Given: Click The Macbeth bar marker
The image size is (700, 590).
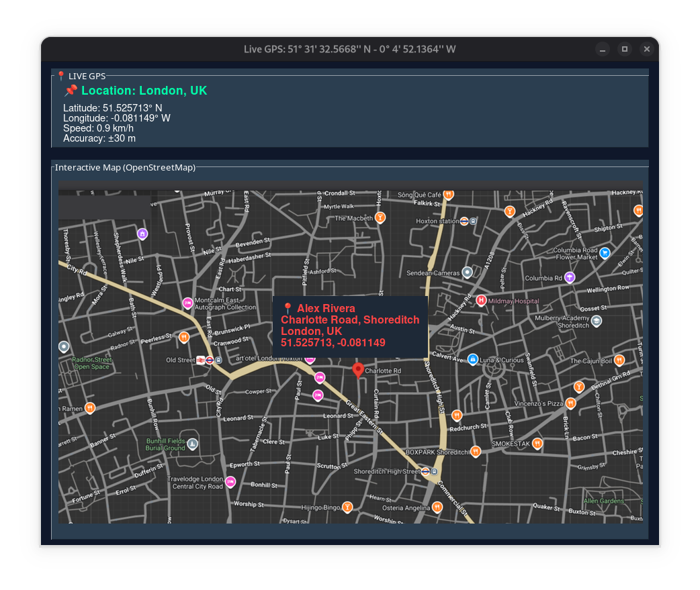Looking at the screenshot, I should tap(380, 217).
